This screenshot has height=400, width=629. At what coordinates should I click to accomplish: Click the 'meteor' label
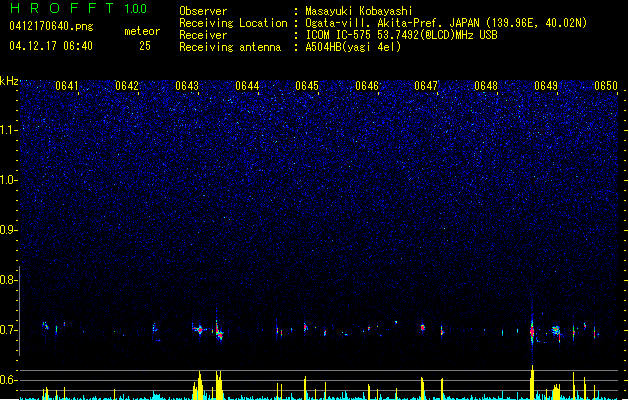click(142, 31)
